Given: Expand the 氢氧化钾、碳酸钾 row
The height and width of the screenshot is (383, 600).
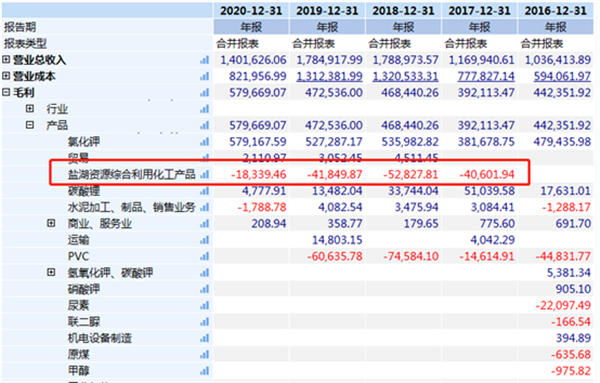Looking at the screenshot, I should click(x=51, y=272).
